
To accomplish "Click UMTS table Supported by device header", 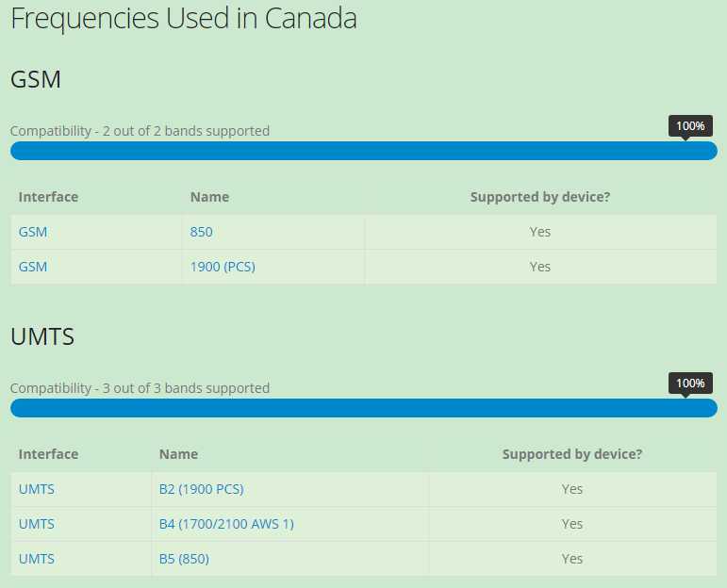I will 571,454.
